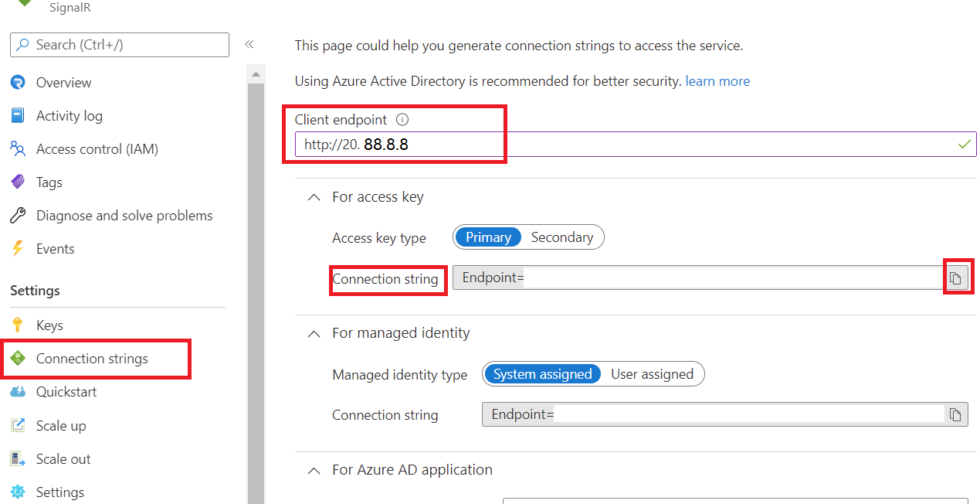The image size is (980, 504).
Task: Select the Overview sidebar item
Action: click(63, 82)
